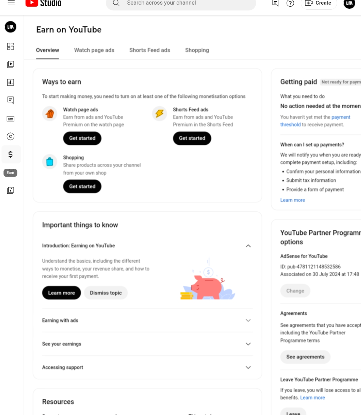Click the Getting paid heading

(x=299, y=82)
